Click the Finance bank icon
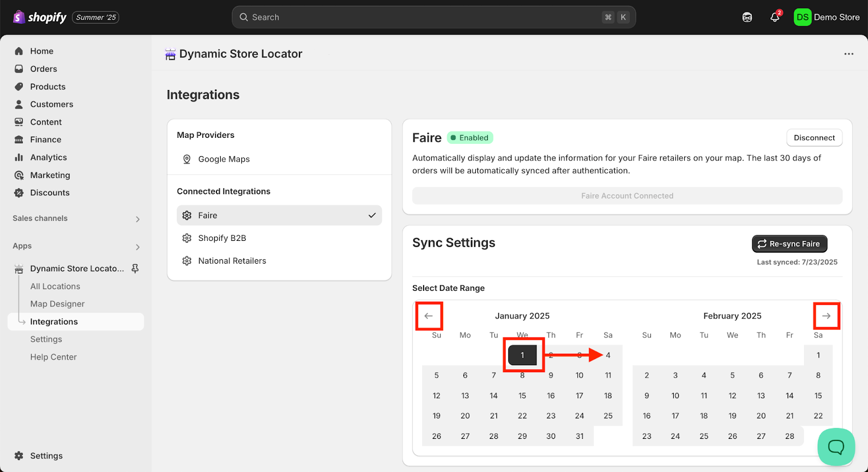 point(19,139)
